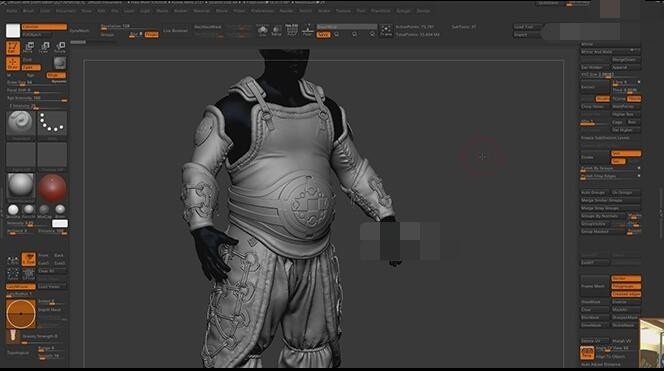Click the Gravity direction icon
The width and height of the screenshot is (664, 371).
click(x=13, y=335)
